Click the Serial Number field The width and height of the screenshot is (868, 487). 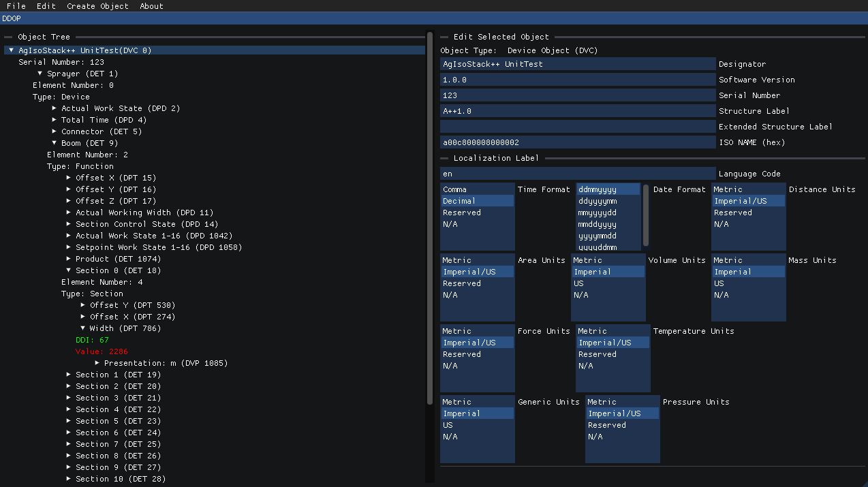pos(578,95)
